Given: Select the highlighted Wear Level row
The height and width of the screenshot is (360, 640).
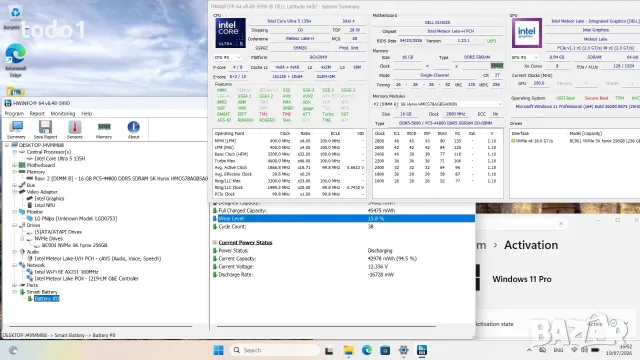Looking at the screenshot, I should pos(343,219).
